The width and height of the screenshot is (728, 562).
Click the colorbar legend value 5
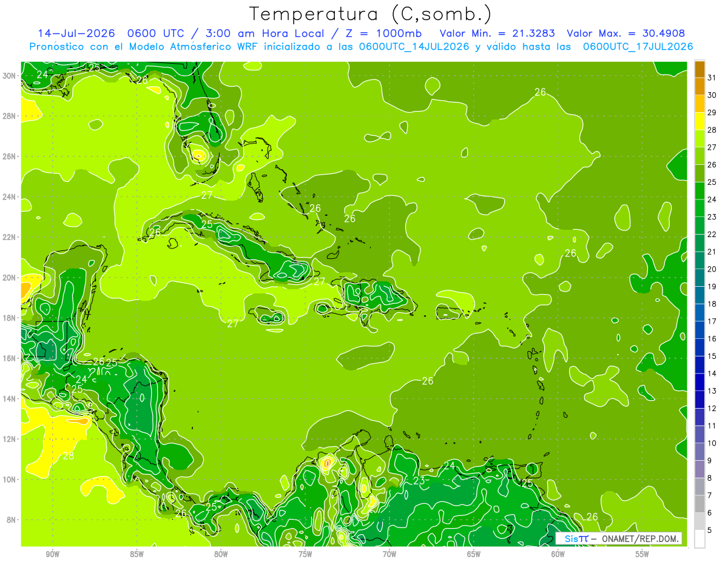tap(710, 530)
